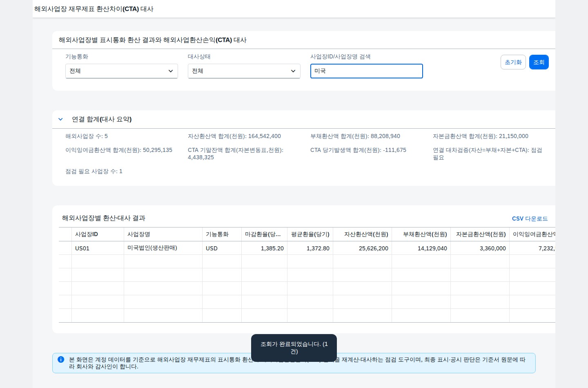Click the 1,385.20 closing rate cell
588x388 pixels.
(x=264, y=248)
